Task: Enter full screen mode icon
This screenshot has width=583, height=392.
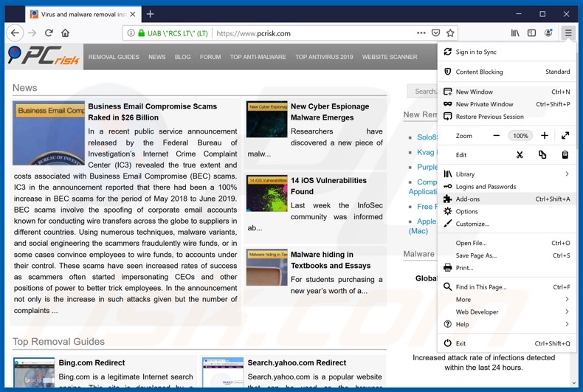Action: [565, 136]
